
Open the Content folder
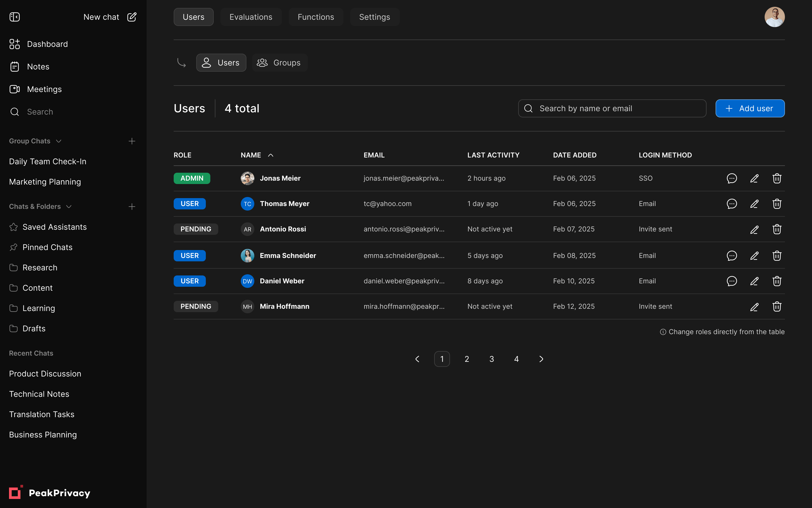(31, 288)
